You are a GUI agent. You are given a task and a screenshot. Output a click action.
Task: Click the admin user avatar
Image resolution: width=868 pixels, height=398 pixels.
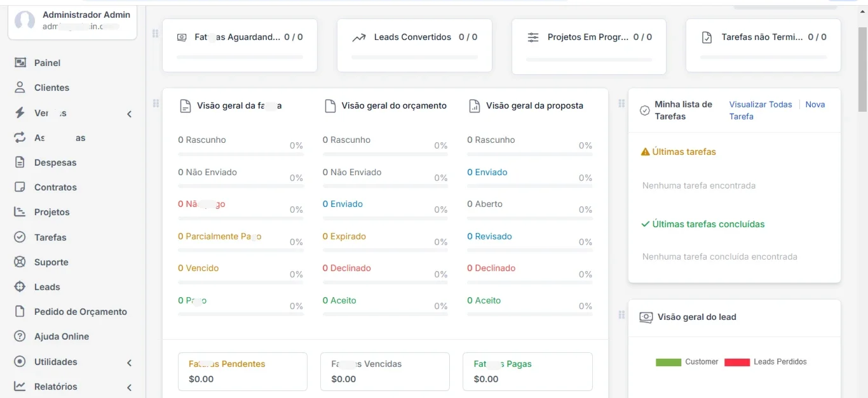click(x=25, y=21)
